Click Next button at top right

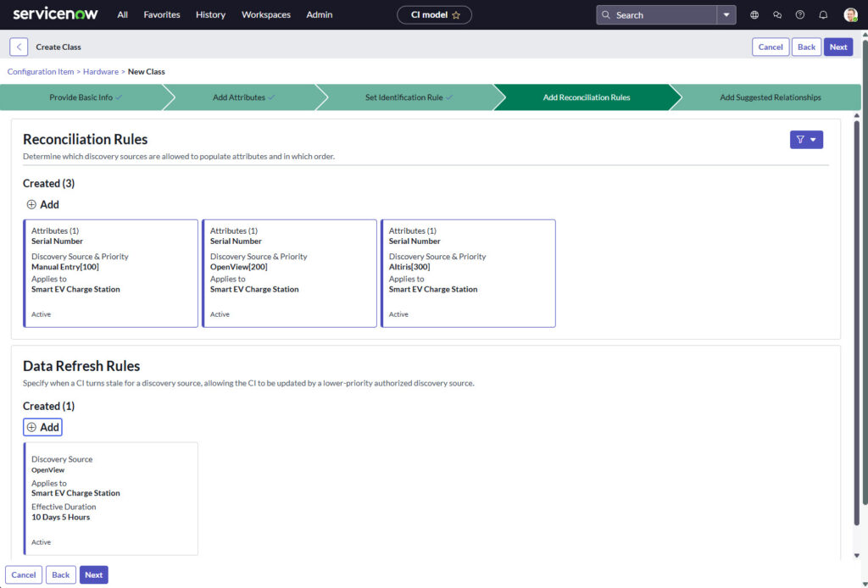pos(838,47)
